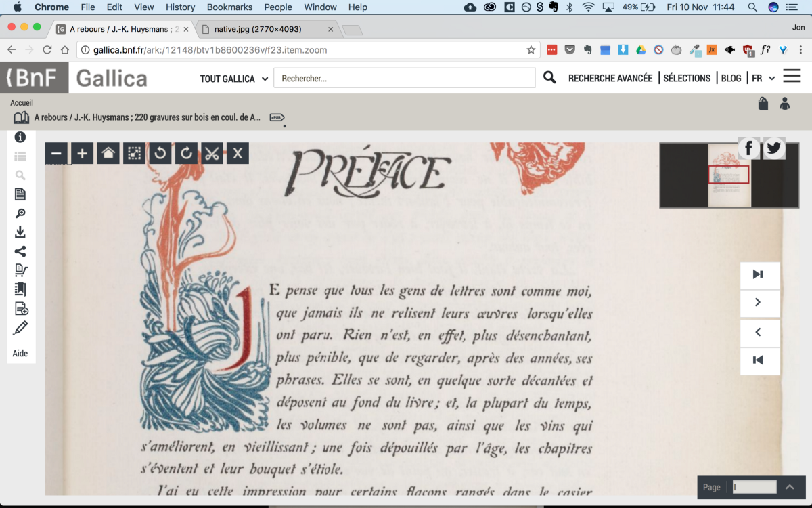Open the new tab button
The height and width of the screenshot is (508, 812).
click(x=353, y=30)
